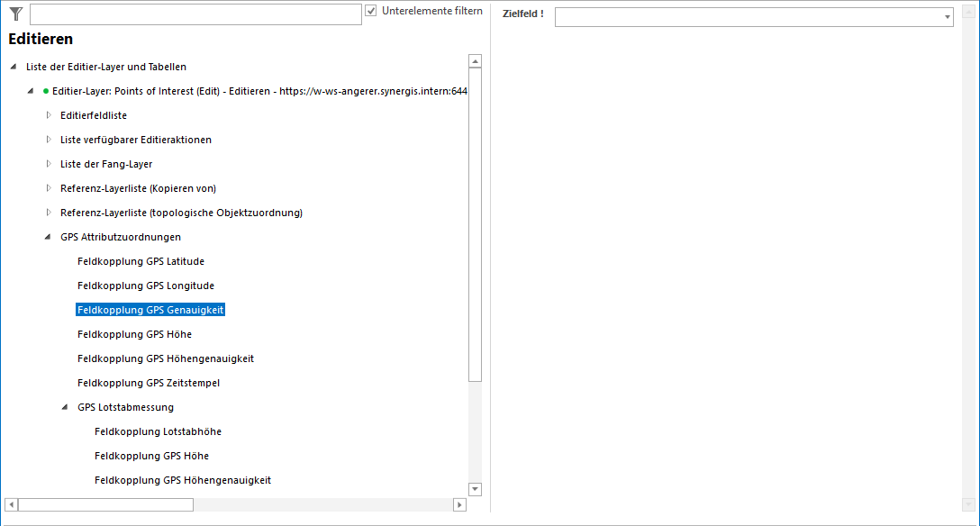Select Referenz-Layerliste (topologische Objektzuordnung) item

(181, 213)
